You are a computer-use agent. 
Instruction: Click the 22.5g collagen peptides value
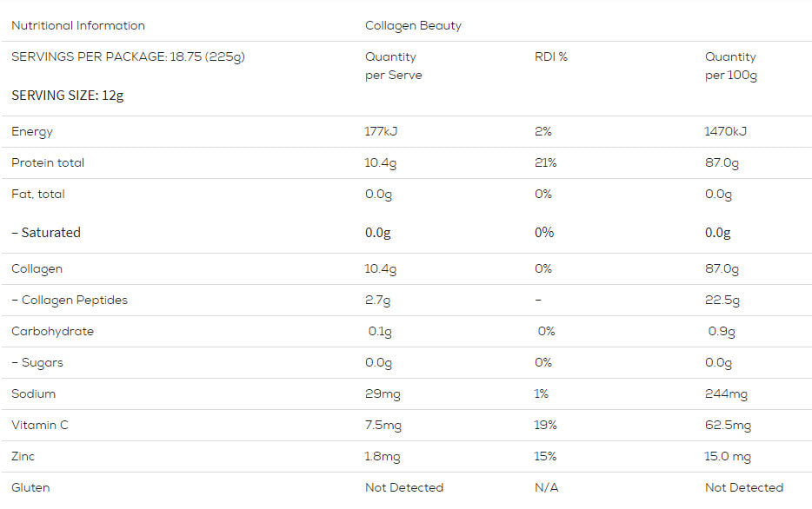pos(722,301)
